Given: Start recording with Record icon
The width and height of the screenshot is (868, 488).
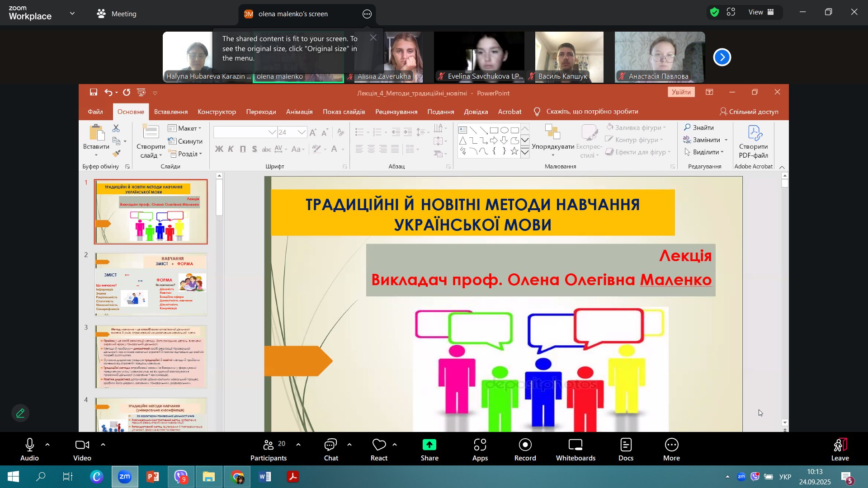Looking at the screenshot, I should tap(525, 450).
